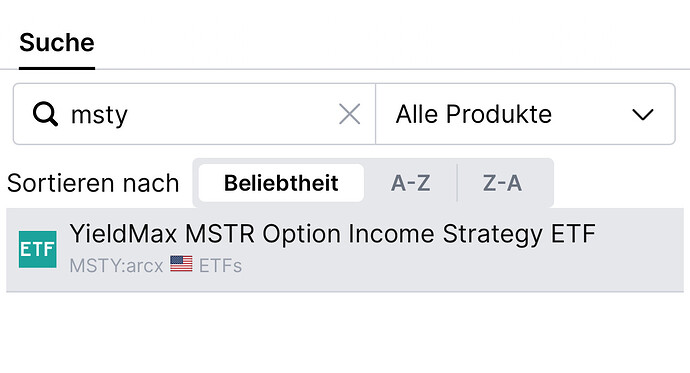Click the US flag icon
690x373 pixels.
(181, 264)
